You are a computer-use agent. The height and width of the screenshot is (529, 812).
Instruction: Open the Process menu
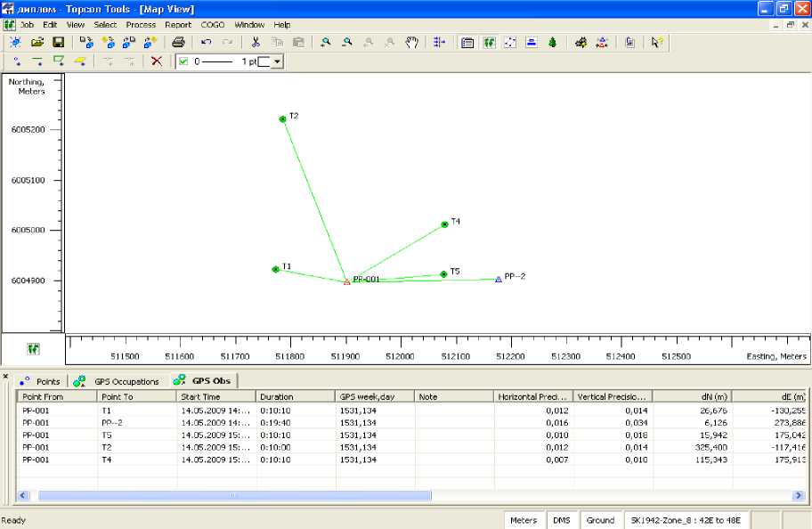(x=141, y=25)
